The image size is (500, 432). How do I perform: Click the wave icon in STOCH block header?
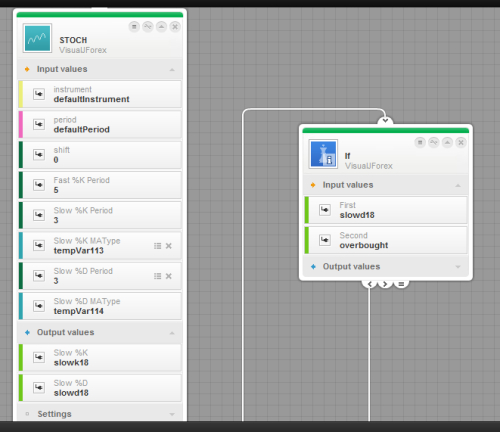148,26
